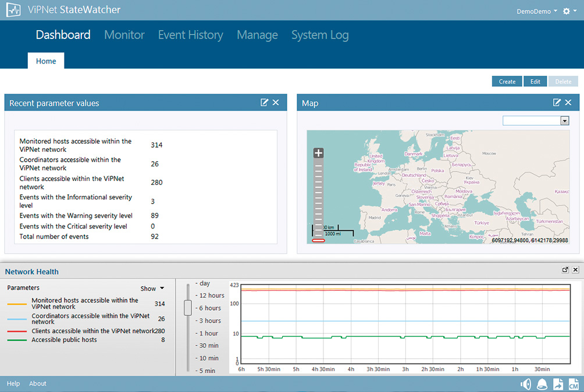Viewport: 584px width, 392px height.
Task: Click the orange Monitored hosts legend line
Action: click(x=17, y=304)
